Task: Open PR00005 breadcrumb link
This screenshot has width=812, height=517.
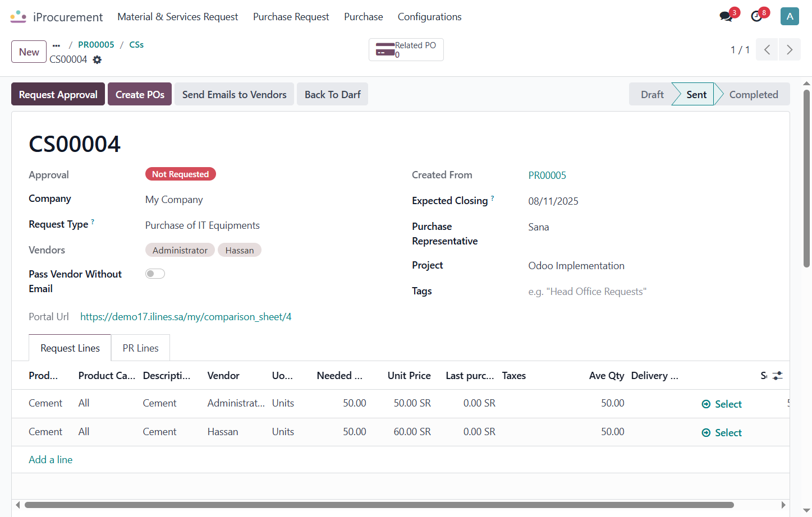Action: pyautogui.click(x=96, y=45)
